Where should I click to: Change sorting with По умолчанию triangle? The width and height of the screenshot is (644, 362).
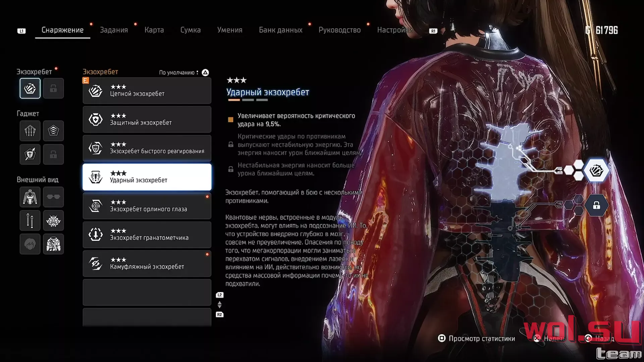pos(205,72)
